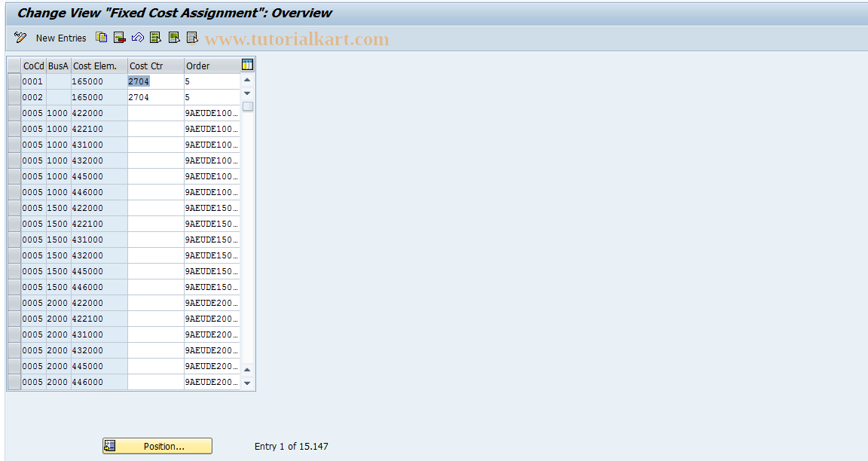Click Cost Ctr field in row 0005 2000 432000
Image resolution: width=868 pixels, height=461 pixels.
156,350
